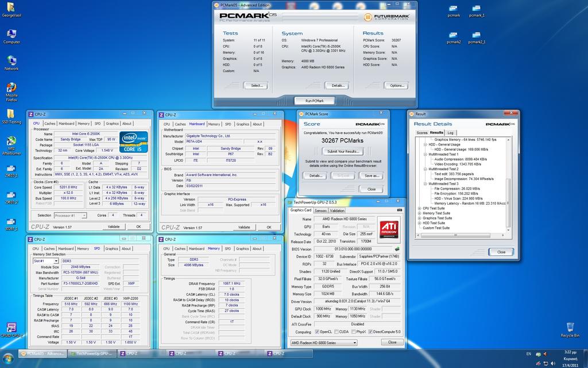
Task: Expand the Graphics Test Suite node
Action: pos(420,218)
